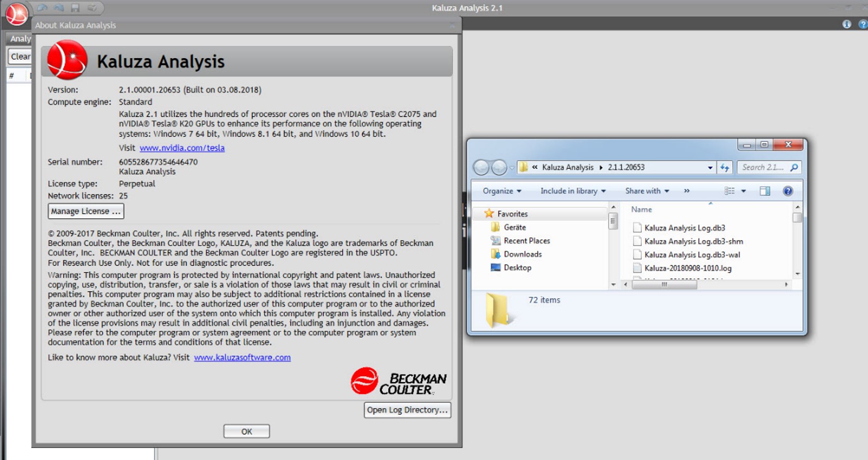Click the file list scroll down arrow
The width and height of the screenshot is (868, 460).
coord(797,274)
